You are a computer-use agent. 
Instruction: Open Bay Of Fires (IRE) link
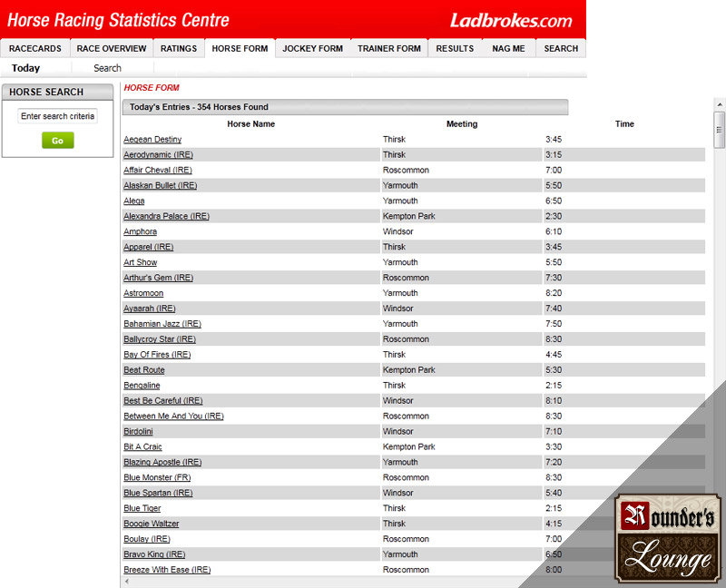[157, 355]
